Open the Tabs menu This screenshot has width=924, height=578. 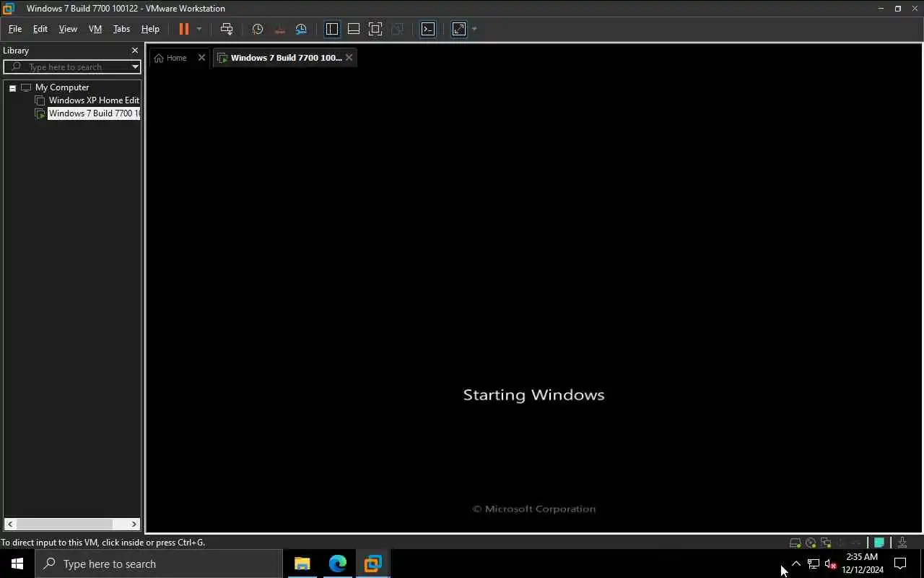click(121, 29)
